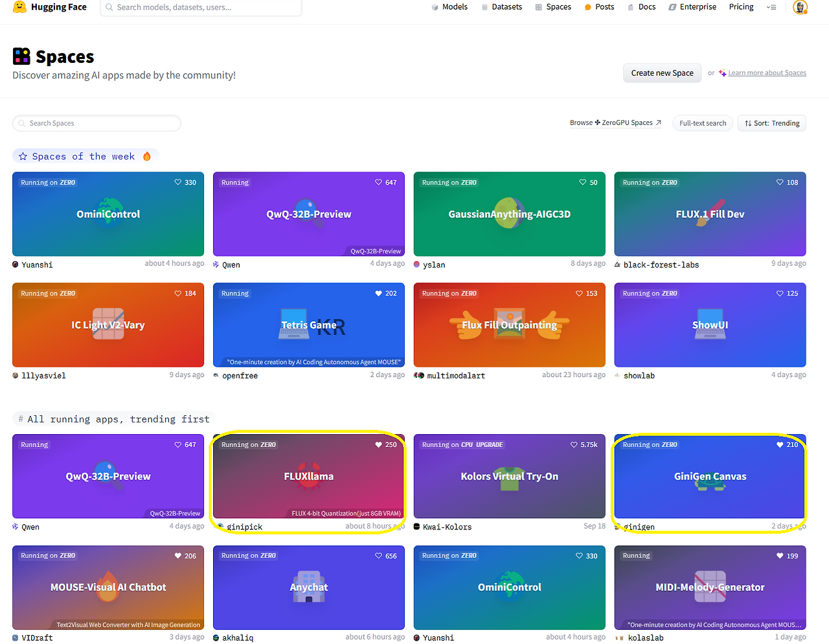Click the multimodalart author avatar
Image resolution: width=829 pixels, height=644 pixels.
pyautogui.click(x=419, y=375)
